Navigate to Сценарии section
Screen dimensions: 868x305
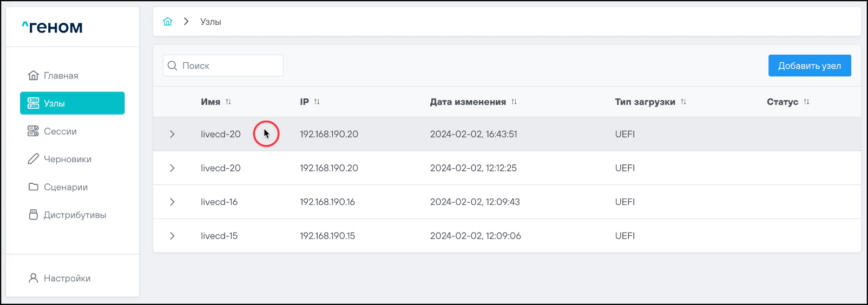[65, 187]
